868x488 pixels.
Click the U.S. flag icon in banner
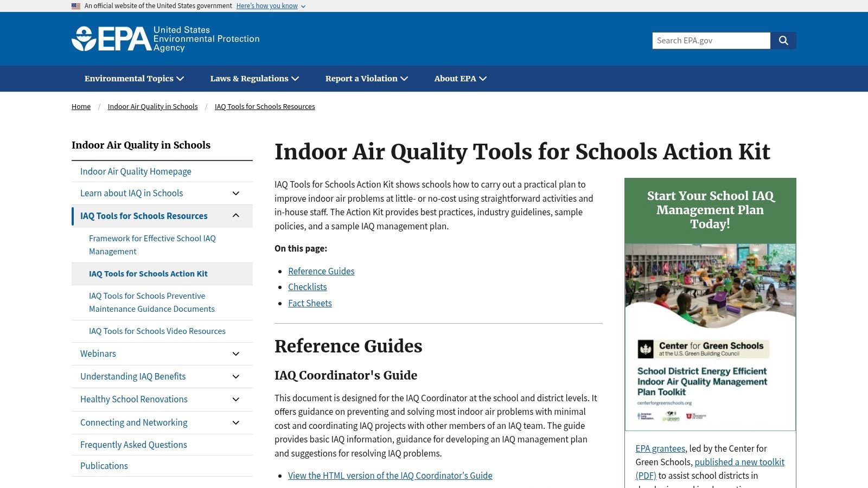[x=75, y=6]
